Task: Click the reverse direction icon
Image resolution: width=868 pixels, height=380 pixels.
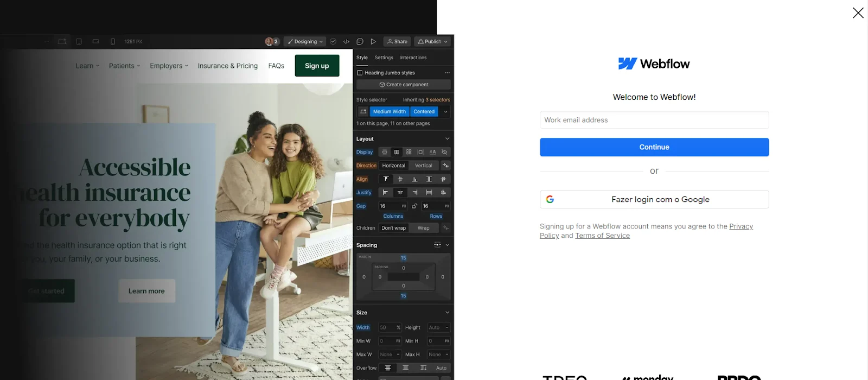Action: [445, 166]
